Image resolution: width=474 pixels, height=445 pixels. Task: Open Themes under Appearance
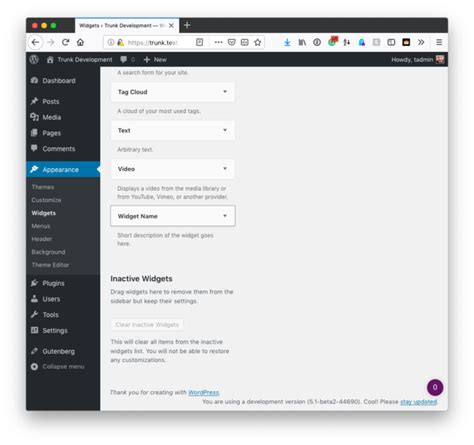point(43,187)
